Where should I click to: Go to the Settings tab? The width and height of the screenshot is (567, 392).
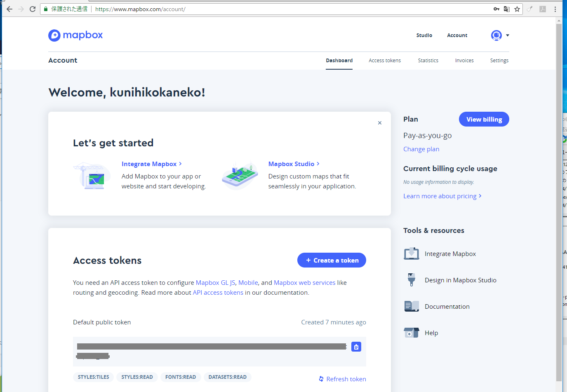pos(499,61)
